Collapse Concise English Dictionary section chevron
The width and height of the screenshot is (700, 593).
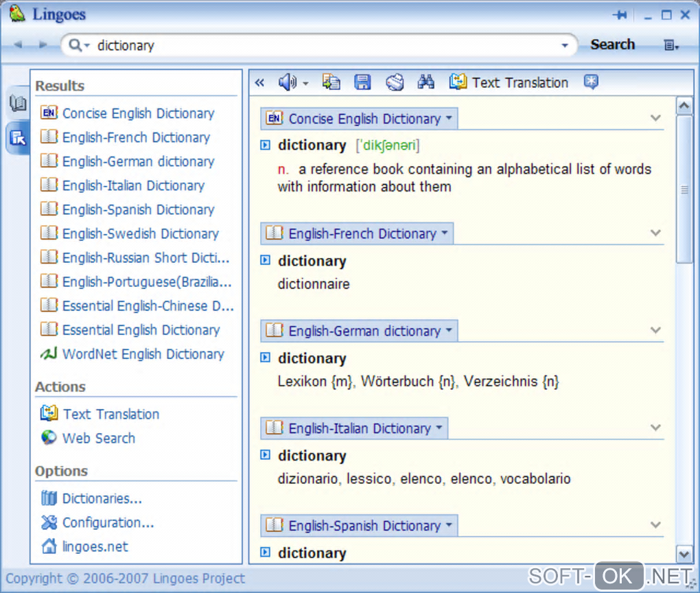655,118
